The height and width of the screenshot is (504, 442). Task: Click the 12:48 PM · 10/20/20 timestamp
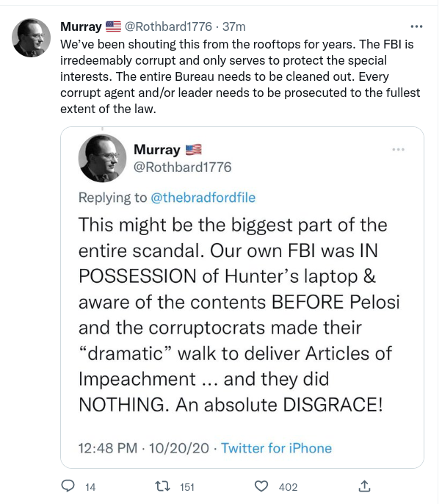click(x=144, y=447)
